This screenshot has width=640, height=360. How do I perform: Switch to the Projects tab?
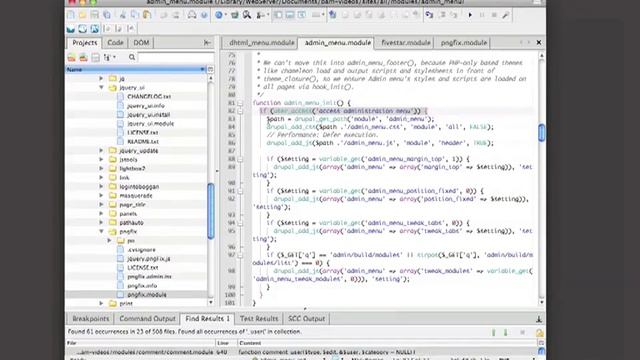(84, 42)
